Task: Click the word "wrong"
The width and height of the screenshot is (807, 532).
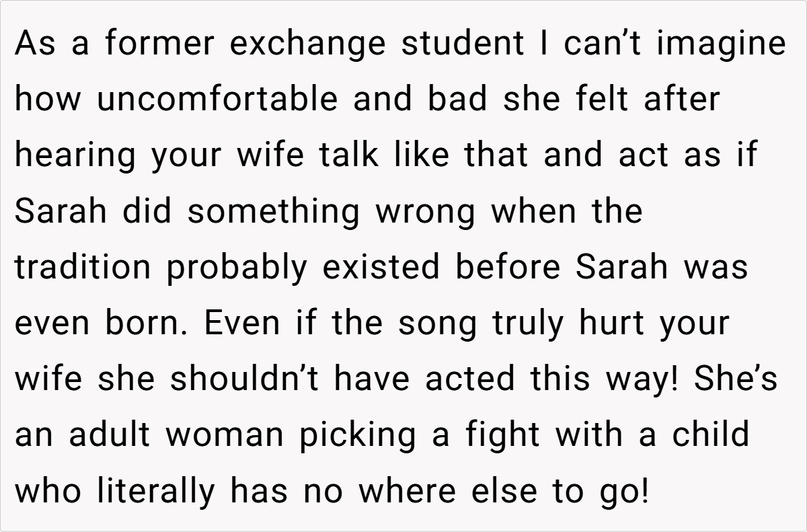Action: (x=426, y=212)
